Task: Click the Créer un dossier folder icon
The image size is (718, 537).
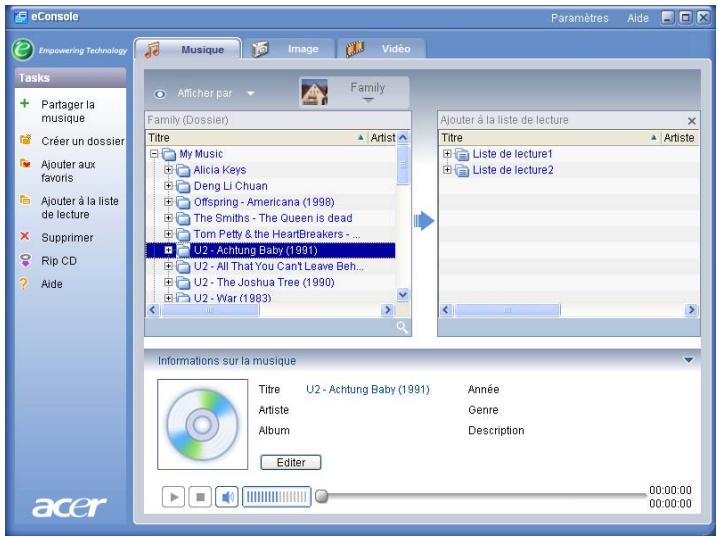Action: (25, 139)
